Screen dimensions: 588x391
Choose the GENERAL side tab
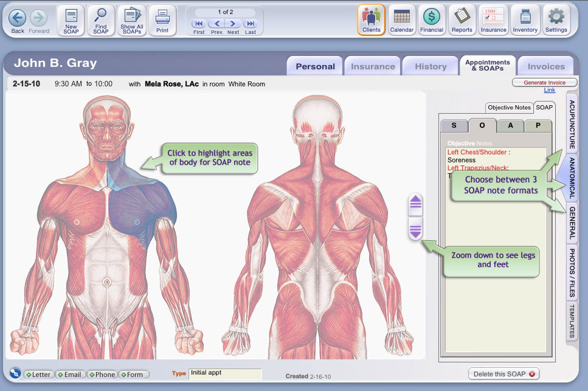click(572, 223)
